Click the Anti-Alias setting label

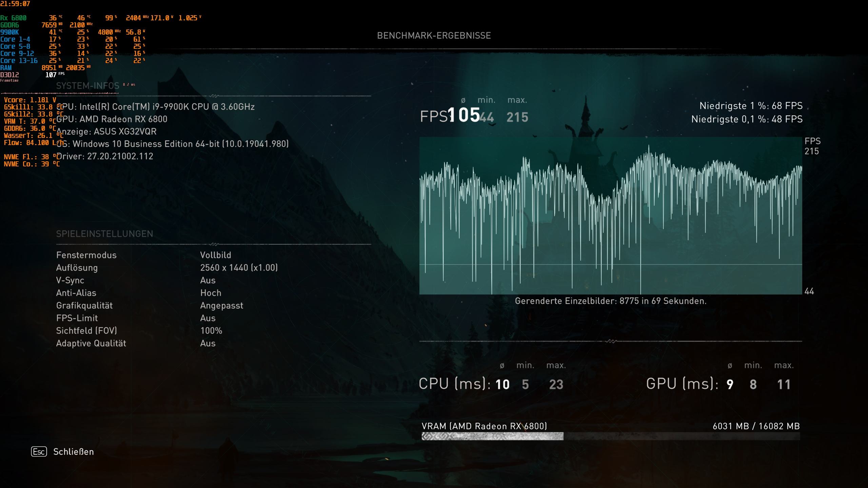tap(76, 293)
